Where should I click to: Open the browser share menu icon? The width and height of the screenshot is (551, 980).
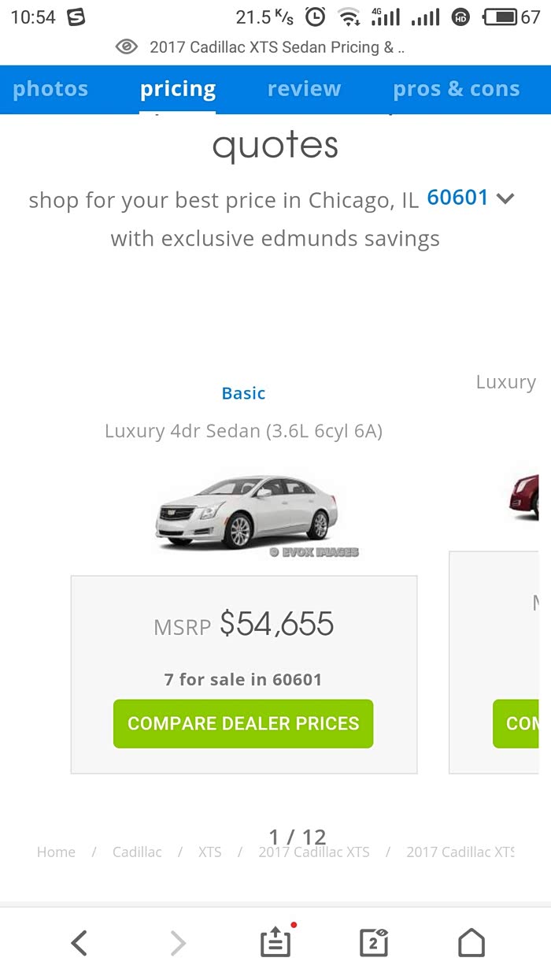[x=275, y=942]
